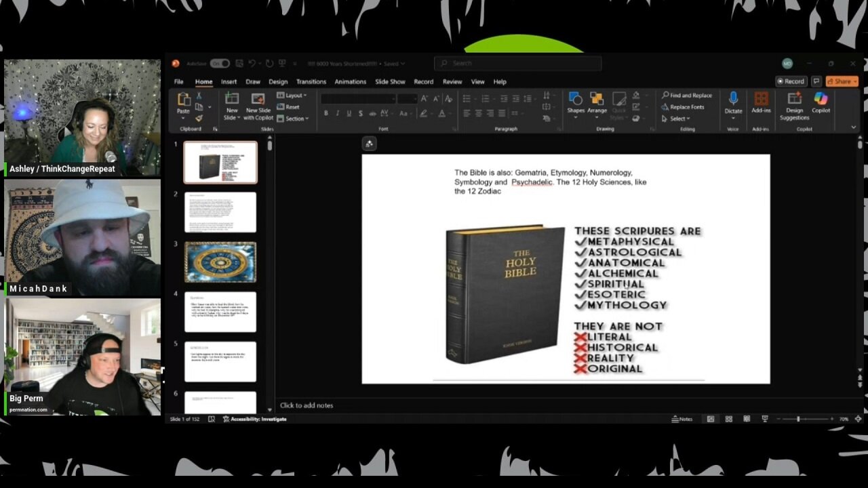Toggle Strikethrough formatting

[x=372, y=113]
